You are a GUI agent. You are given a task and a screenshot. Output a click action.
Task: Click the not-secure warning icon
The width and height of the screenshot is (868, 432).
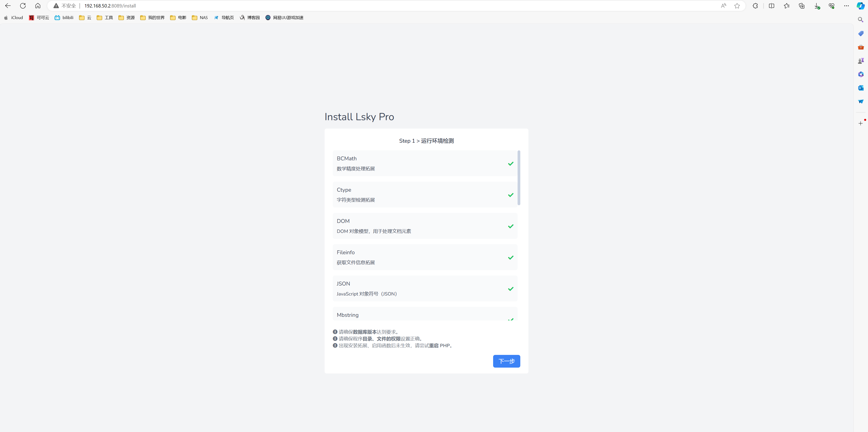56,6
